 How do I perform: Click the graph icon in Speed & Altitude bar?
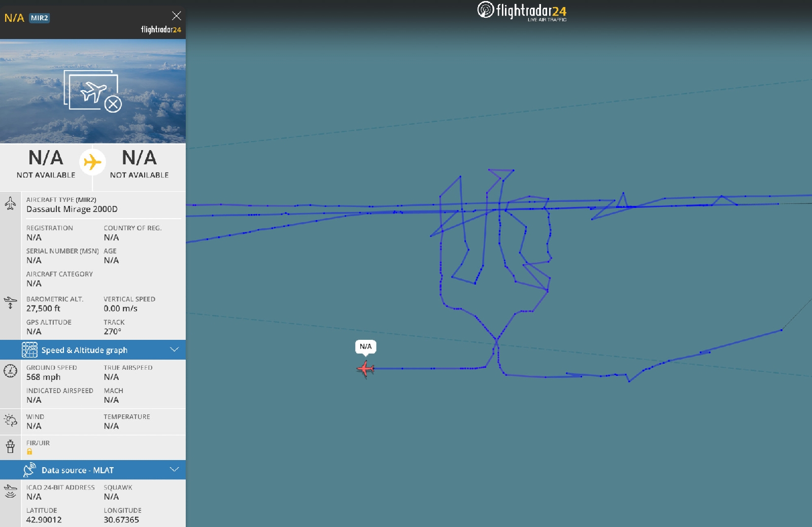point(29,350)
